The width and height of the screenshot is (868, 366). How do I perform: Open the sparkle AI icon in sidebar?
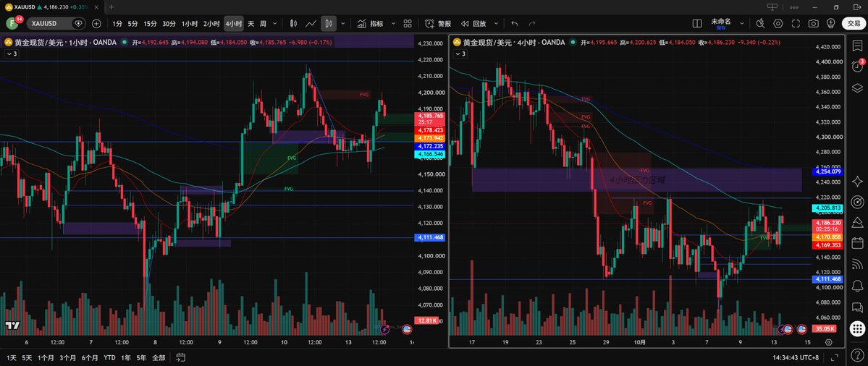pos(857,182)
